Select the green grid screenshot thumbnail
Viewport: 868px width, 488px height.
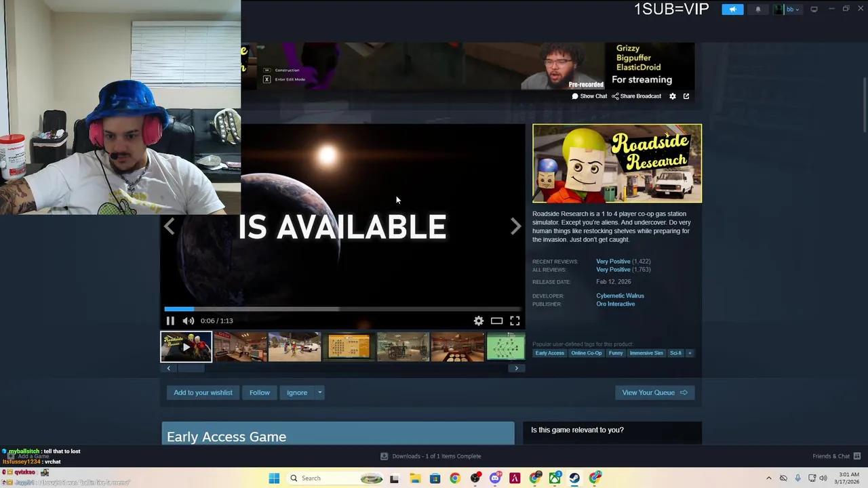[506, 346]
